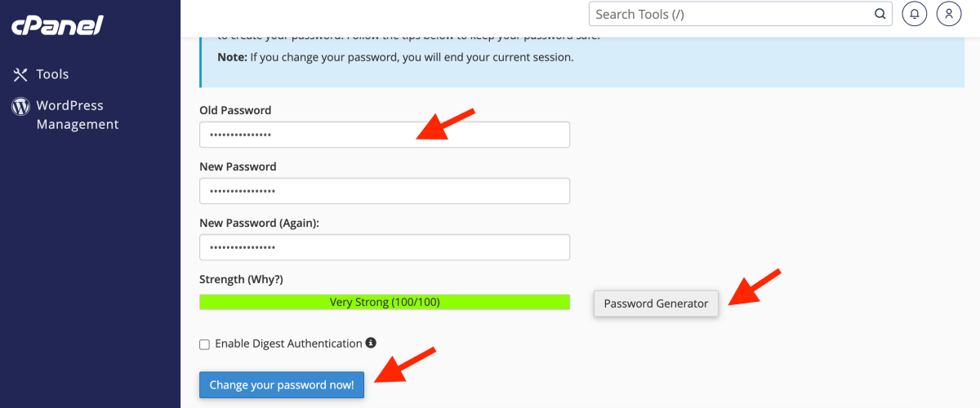
Task: Open the Tools sidebar menu label
Action: pos(52,74)
